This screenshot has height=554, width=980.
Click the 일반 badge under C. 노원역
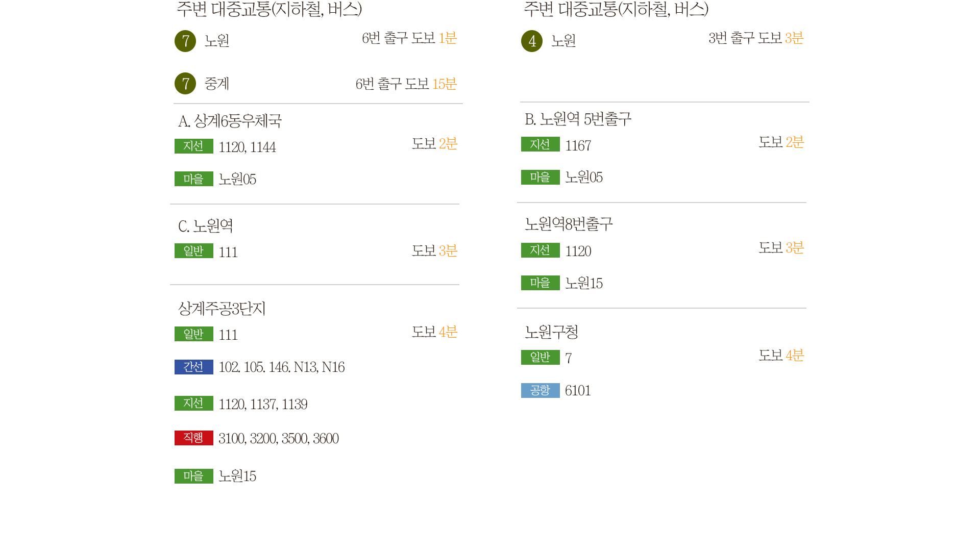[193, 251]
